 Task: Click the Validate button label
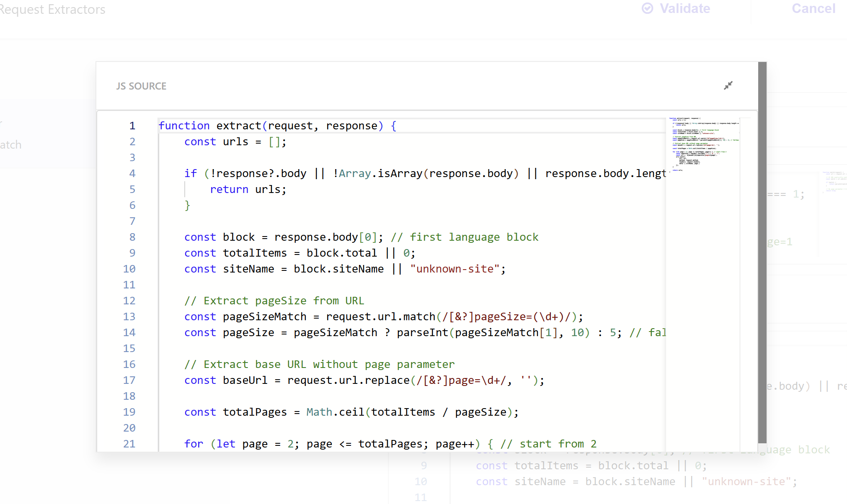tap(684, 8)
